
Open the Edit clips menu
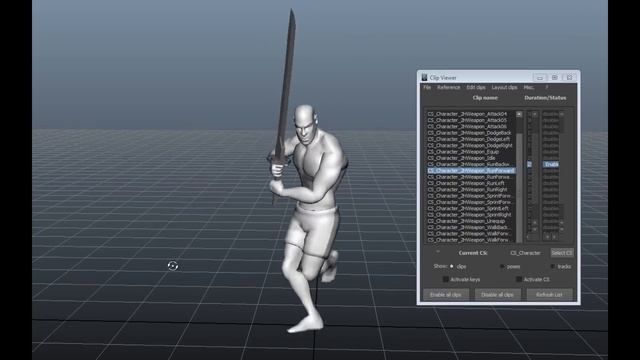click(x=476, y=87)
